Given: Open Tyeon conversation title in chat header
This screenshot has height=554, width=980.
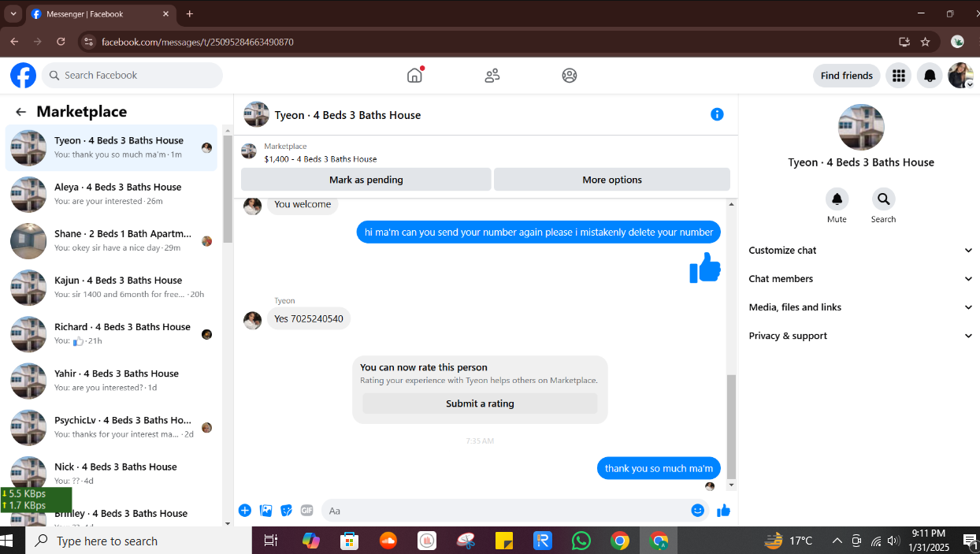Looking at the screenshot, I should click(347, 115).
